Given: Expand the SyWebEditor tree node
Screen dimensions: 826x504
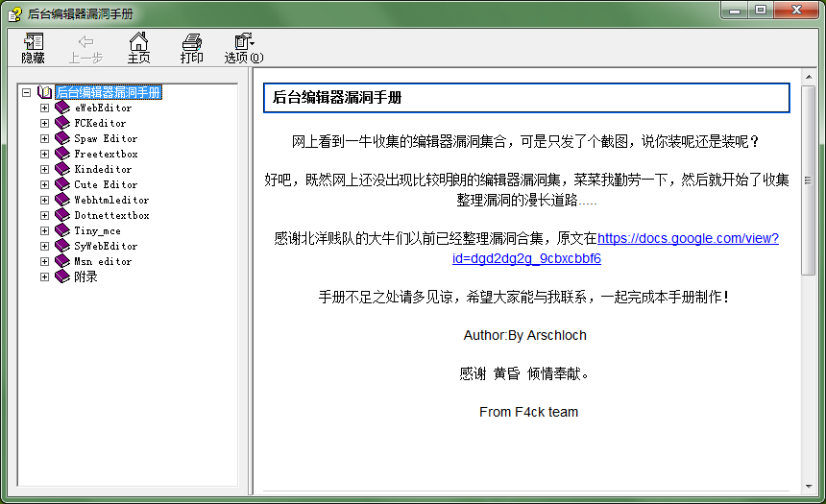Looking at the screenshot, I should point(45,246).
